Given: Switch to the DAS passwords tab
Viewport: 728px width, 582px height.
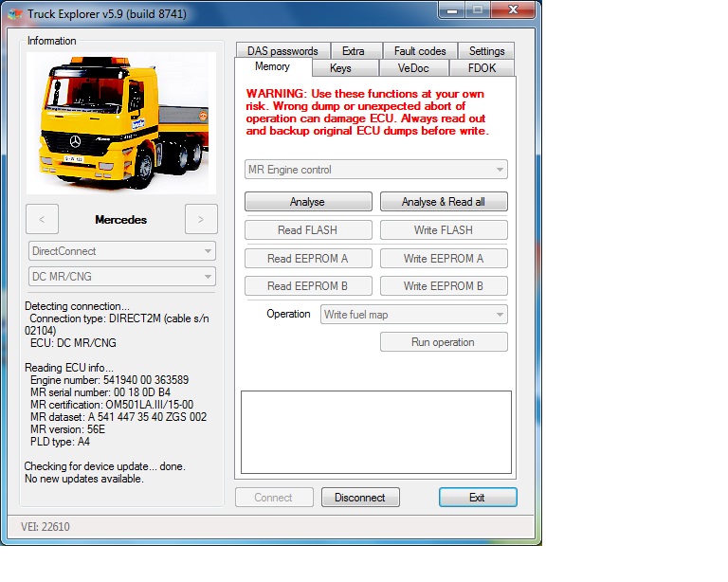Looking at the screenshot, I should 282,50.
